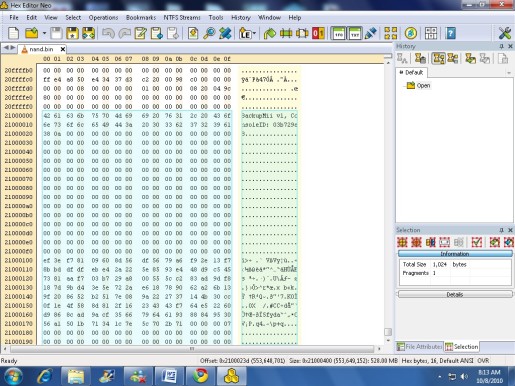
Task: Click the green Go To Offset arrow icon
Action: pyautogui.click(x=270, y=33)
